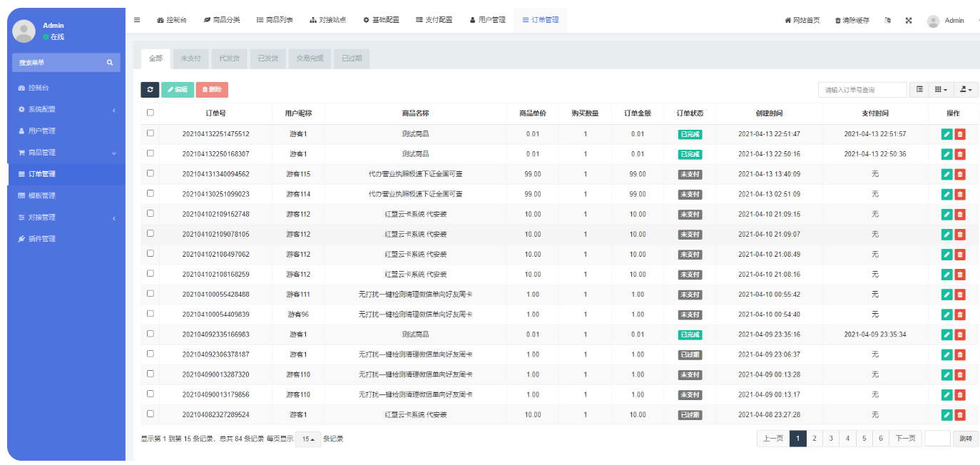Toggle fullscreen mode from top toolbar

click(x=908, y=20)
